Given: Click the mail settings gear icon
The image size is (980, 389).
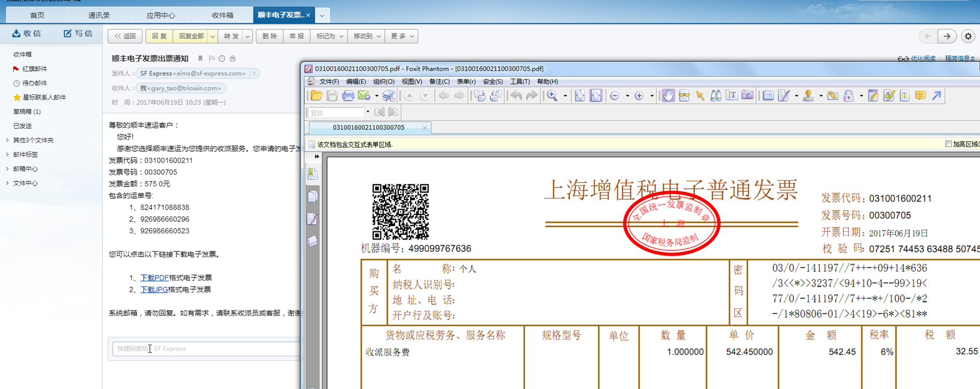Looking at the screenshot, I should (968, 36).
